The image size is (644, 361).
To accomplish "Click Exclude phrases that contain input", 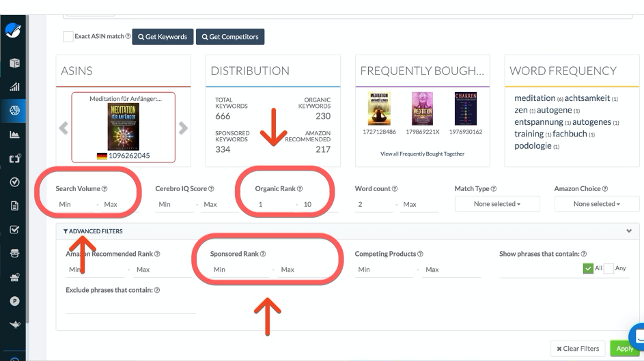I will click(x=130, y=306).
